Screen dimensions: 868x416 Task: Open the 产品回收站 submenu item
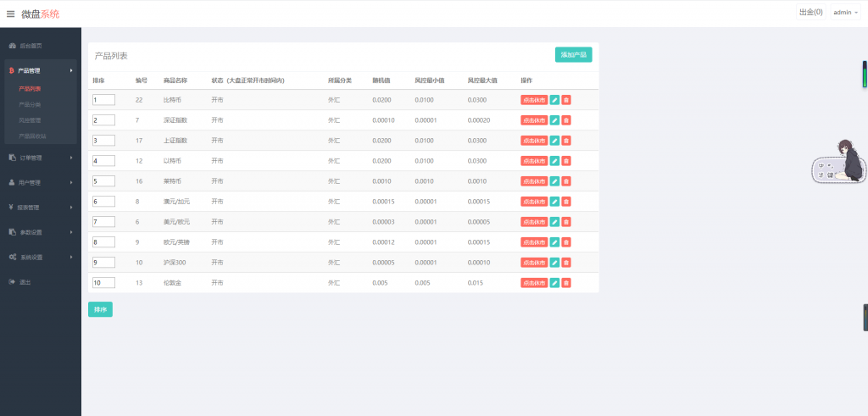[32, 136]
